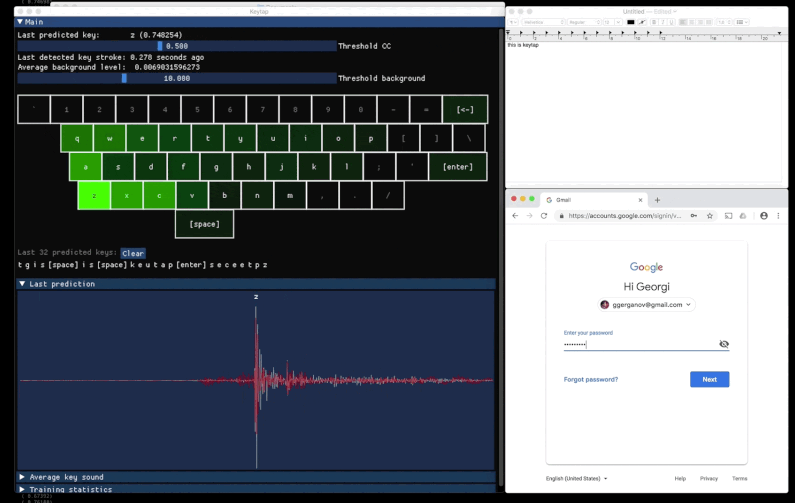
Task: Open a new Chrome tab
Action: (x=657, y=200)
